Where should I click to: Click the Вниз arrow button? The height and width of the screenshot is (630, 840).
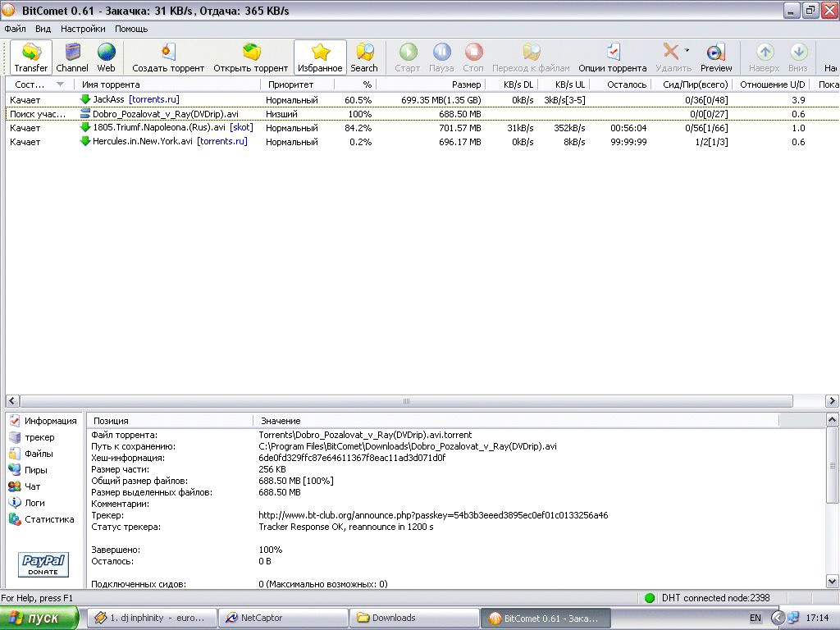click(798, 57)
